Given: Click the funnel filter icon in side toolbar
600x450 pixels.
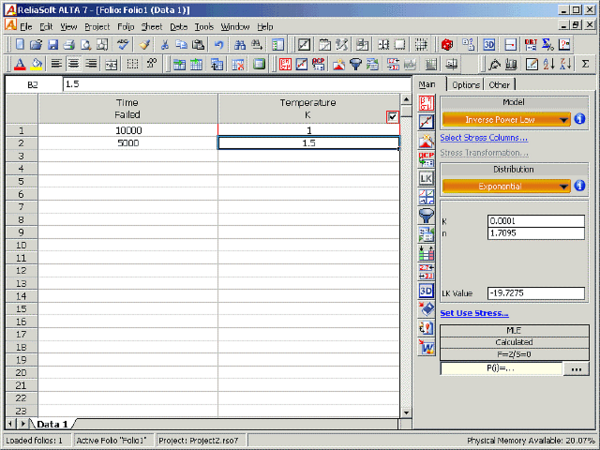Looking at the screenshot, I should (x=426, y=214).
